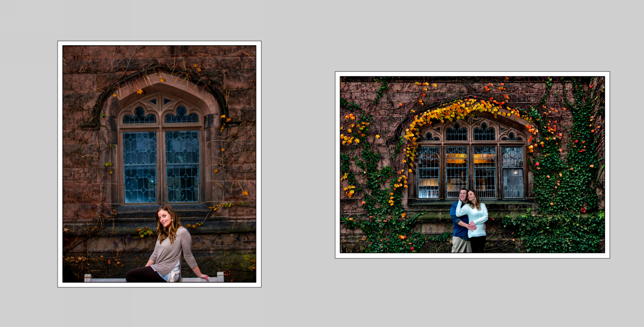Click the arched window in the left photo
This screenshot has height=327, width=644.
click(x=161, y=150)
